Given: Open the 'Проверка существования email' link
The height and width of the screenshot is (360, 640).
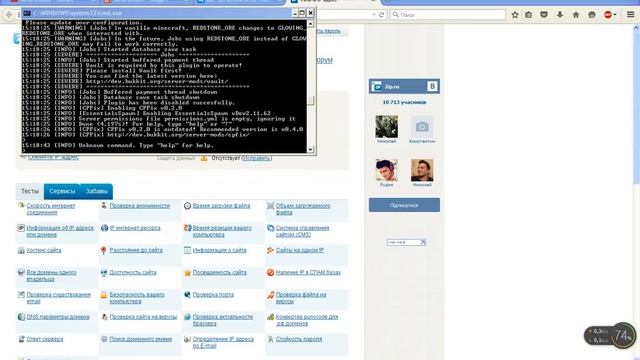Looking at the screenshot, I should point(58,298).
